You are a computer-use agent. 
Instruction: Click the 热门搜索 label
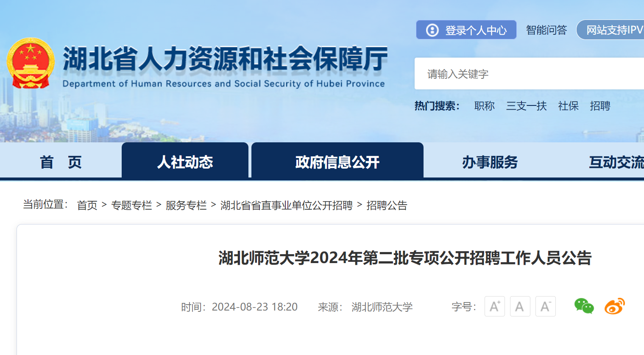tap(437, 106)
